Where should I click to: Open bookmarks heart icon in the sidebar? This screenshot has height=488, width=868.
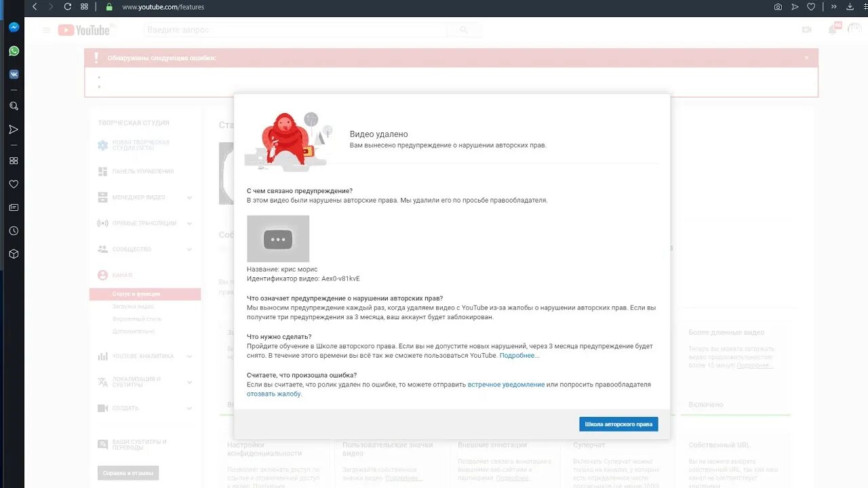(x=14, y=184)
